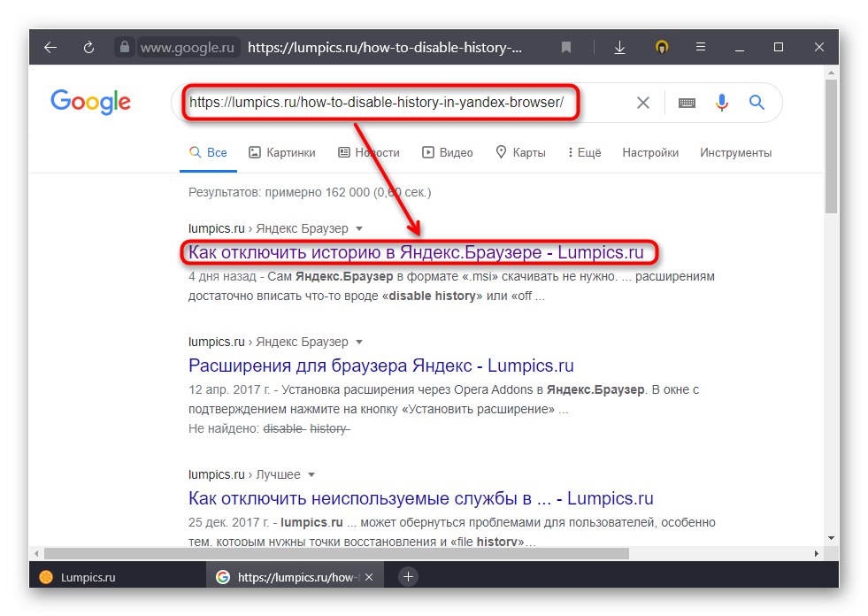Click the vertical scrollbar thumb
This screenshot has height=616, width=868.
pos(831,147)
